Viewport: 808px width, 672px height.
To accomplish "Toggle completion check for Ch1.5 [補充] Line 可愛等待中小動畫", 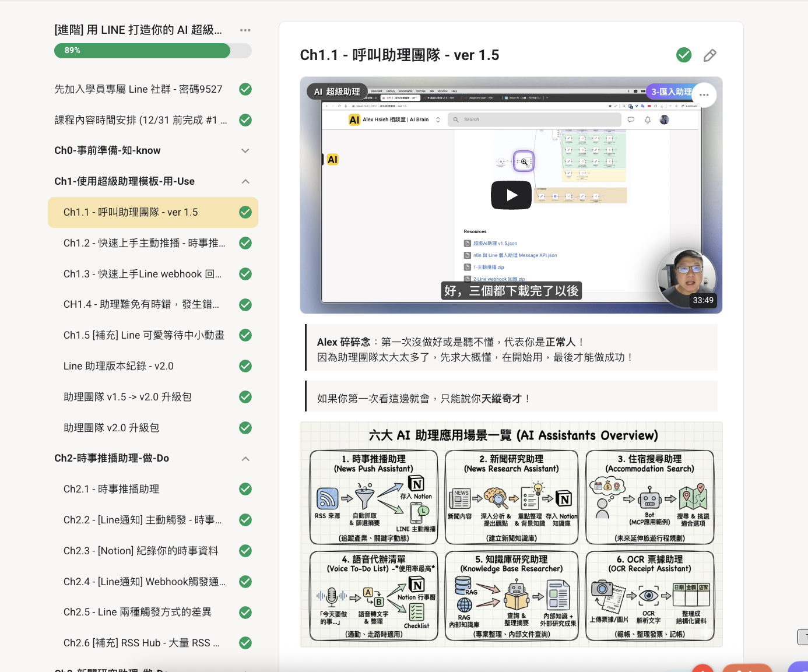I will point(245,335).
